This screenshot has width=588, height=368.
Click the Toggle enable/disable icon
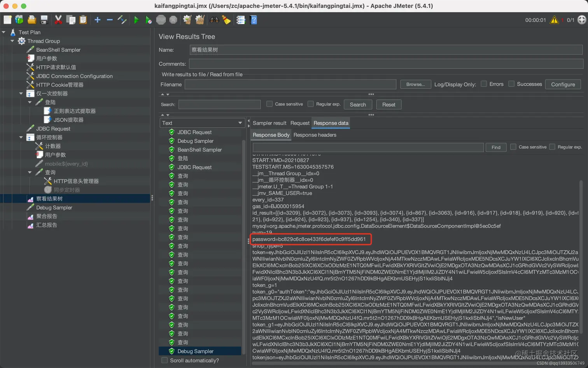[x=122, y=19]
